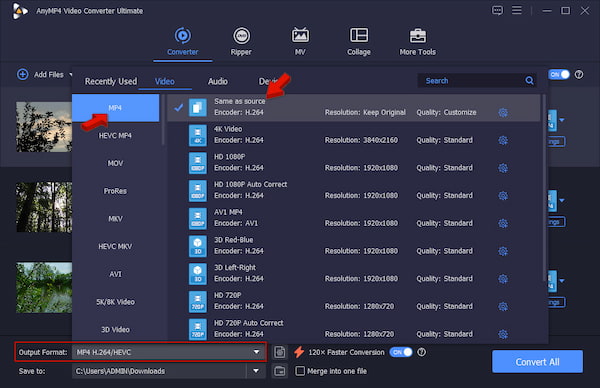Select MKV format category
600x388 pixels.
[115, 218]
